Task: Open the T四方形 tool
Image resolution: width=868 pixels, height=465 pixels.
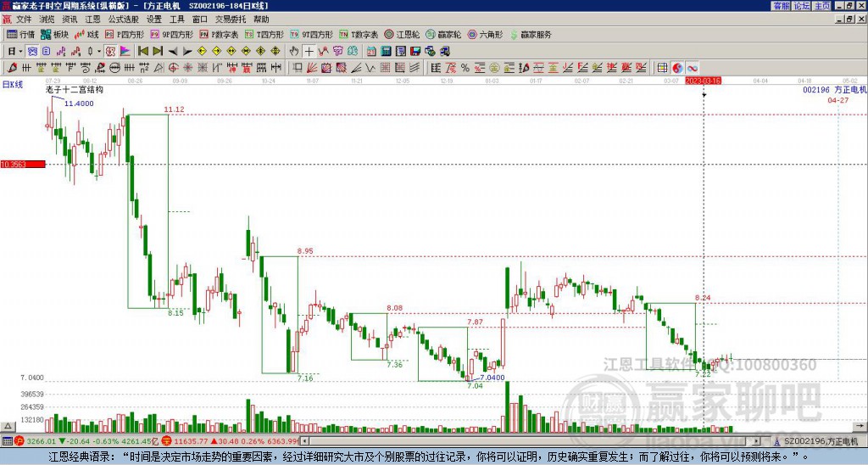Action: (264, 34)
